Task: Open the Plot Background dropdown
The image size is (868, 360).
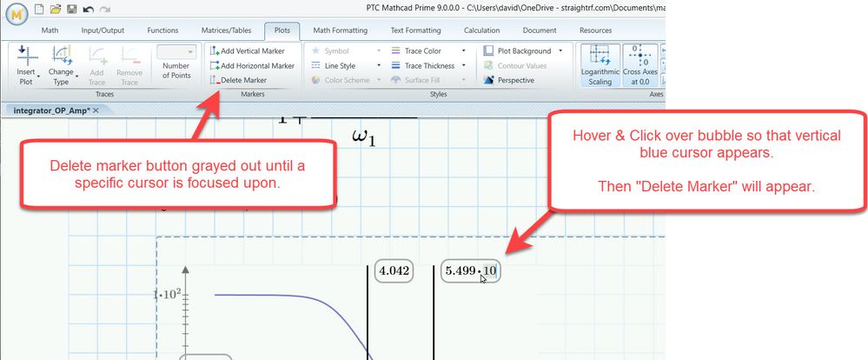Action: 560,51
